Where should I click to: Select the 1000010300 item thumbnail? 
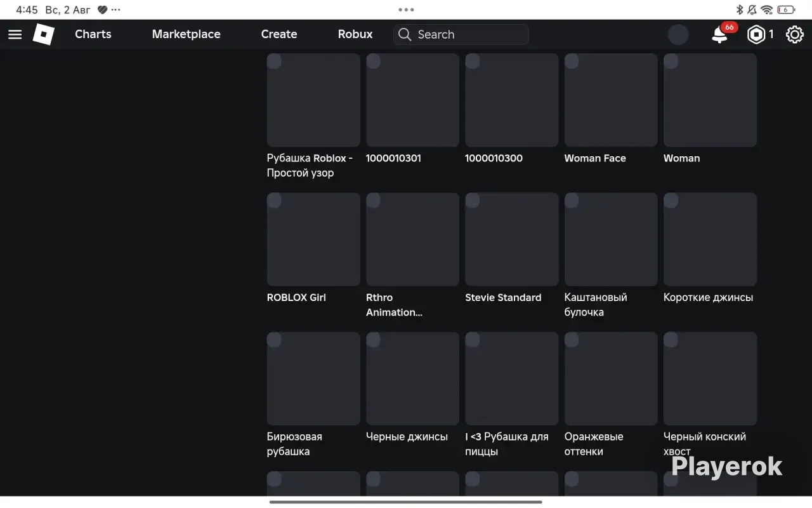coord(512,100)
